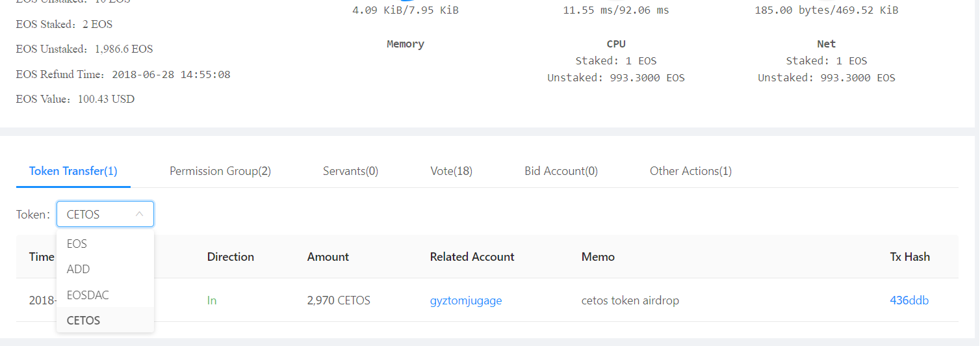
Task: Click the Tx Hash column header
Action: pyautogui.click(x=910, y=257)
